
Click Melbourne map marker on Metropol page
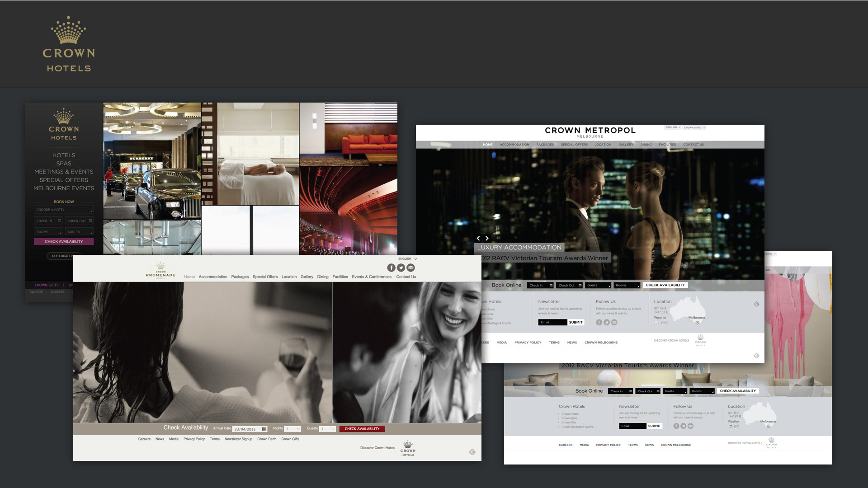tap(697, 323)
